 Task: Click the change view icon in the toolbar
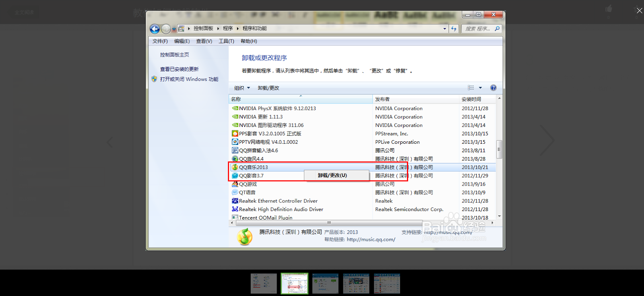(471, 88)
